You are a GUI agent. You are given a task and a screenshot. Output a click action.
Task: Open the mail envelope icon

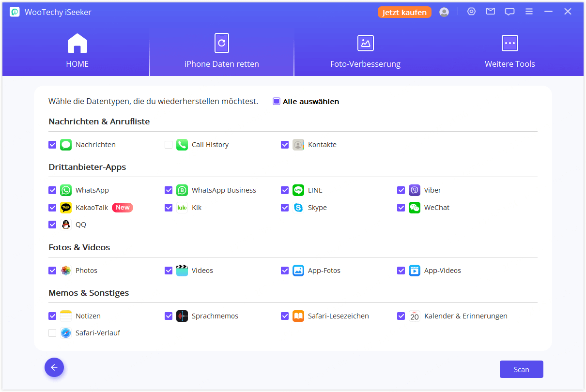tap(491, 12)
